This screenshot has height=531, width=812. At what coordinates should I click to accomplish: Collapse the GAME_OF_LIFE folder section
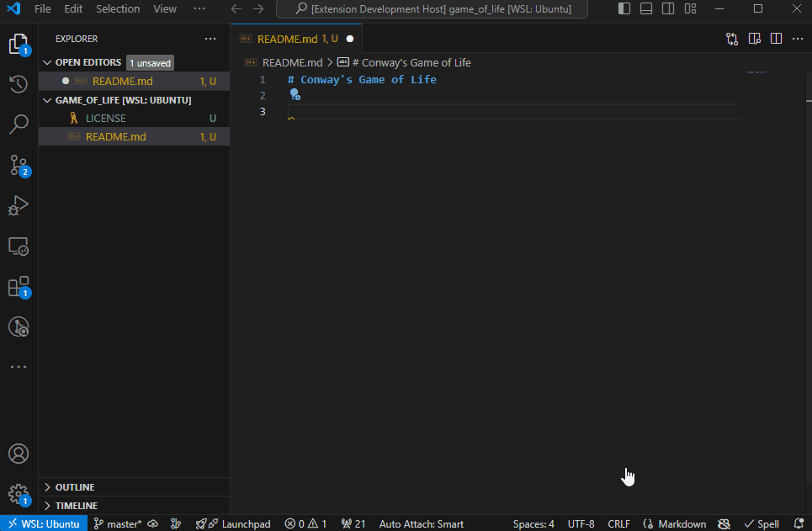(47, 100)
